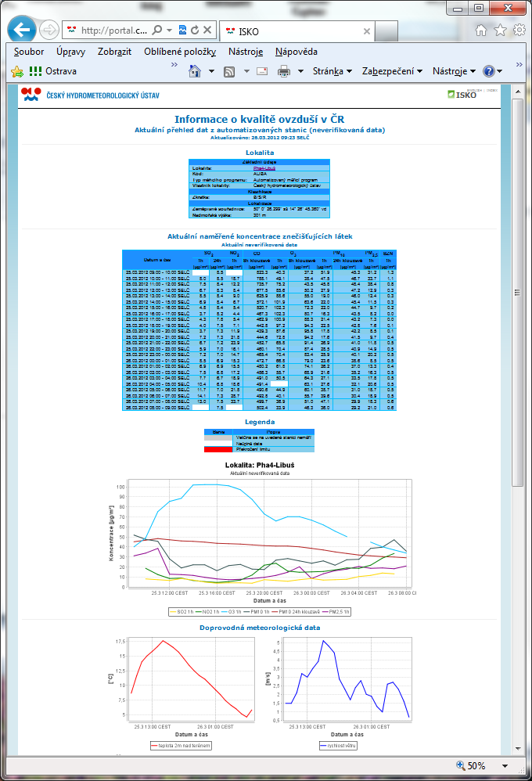Open address bar autocomplete dropdown arrow
532x781 pixels.
pyautogui.click(x=169, y=30)
